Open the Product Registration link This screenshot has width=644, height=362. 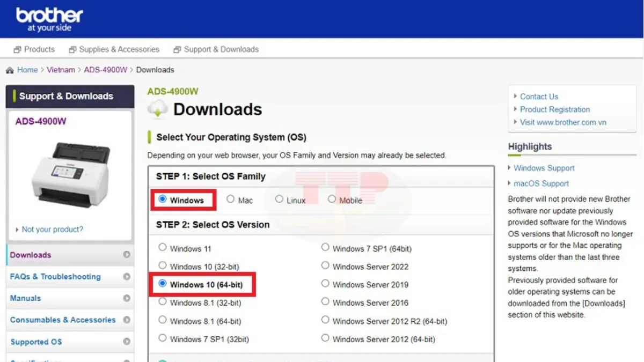click(554, 109)
